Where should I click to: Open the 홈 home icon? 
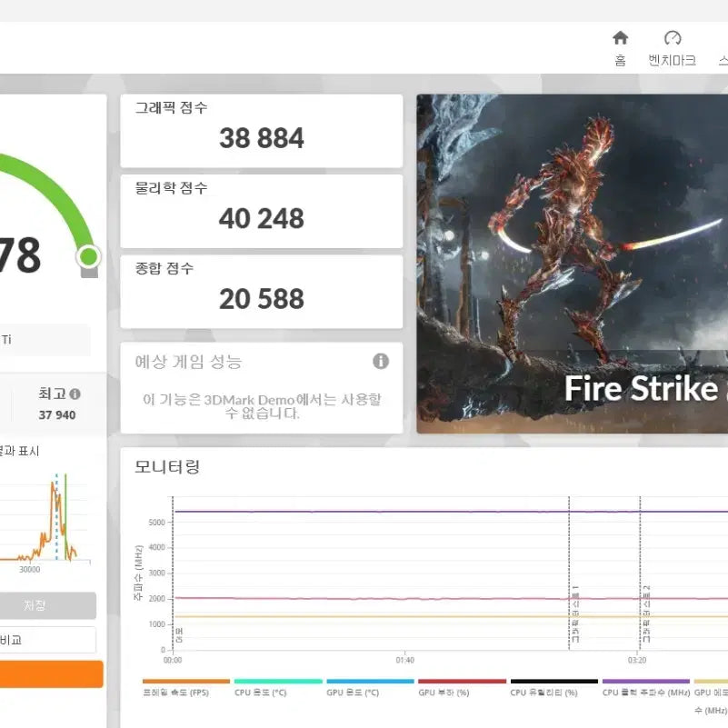tap(620, 38)
